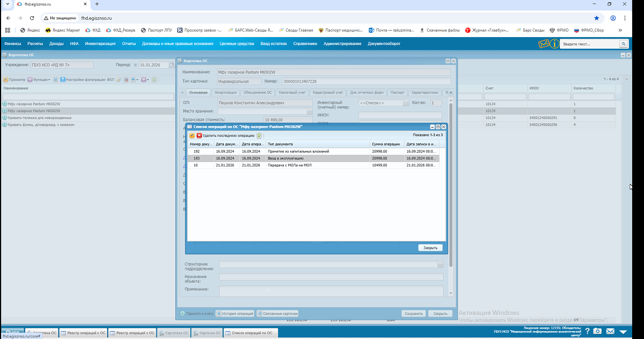Open 'Справочники' main menu
Image resolution: width=644 pixels, height=339 pixels.
(305, 43)
